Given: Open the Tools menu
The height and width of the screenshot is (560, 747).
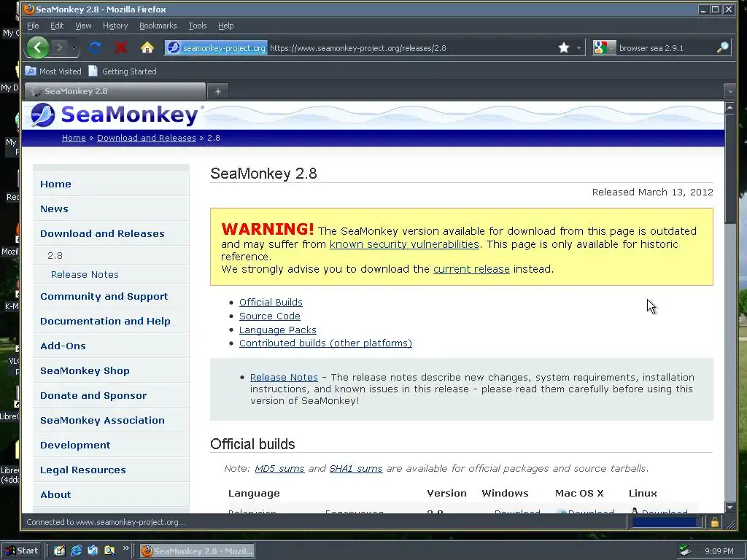Looking at the screenshot, I should pyautogui.click(x=197, y=26).
